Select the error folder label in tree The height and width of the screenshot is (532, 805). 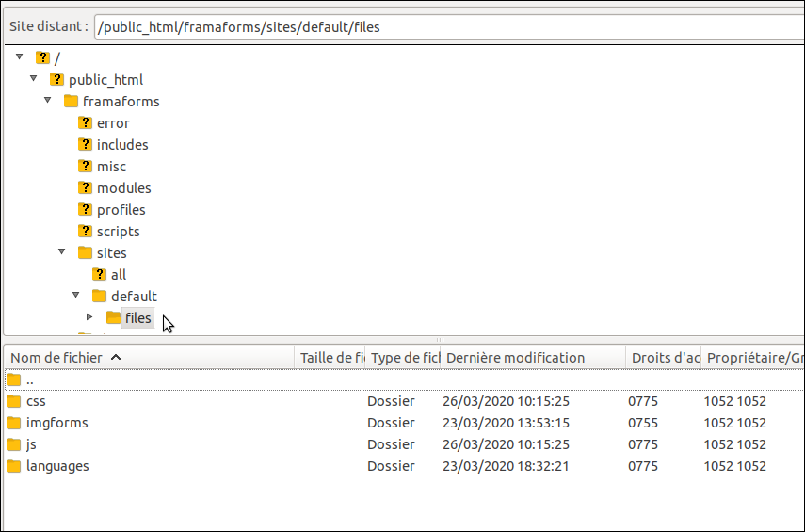(x=113, y=123)
